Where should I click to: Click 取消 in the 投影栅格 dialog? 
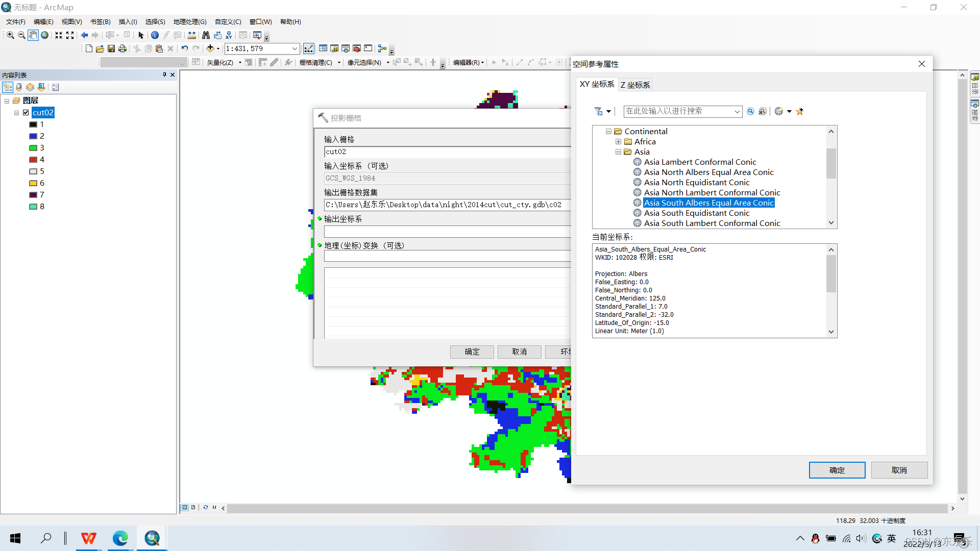point(519,352)
